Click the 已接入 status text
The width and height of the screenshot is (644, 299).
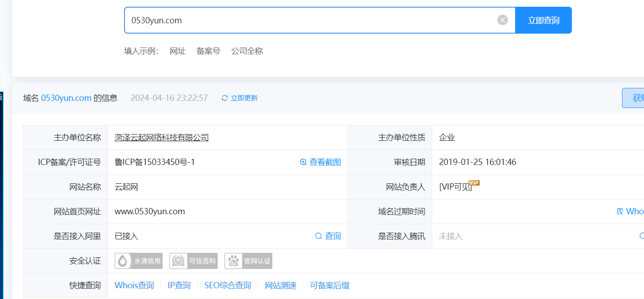pos(126,236)
